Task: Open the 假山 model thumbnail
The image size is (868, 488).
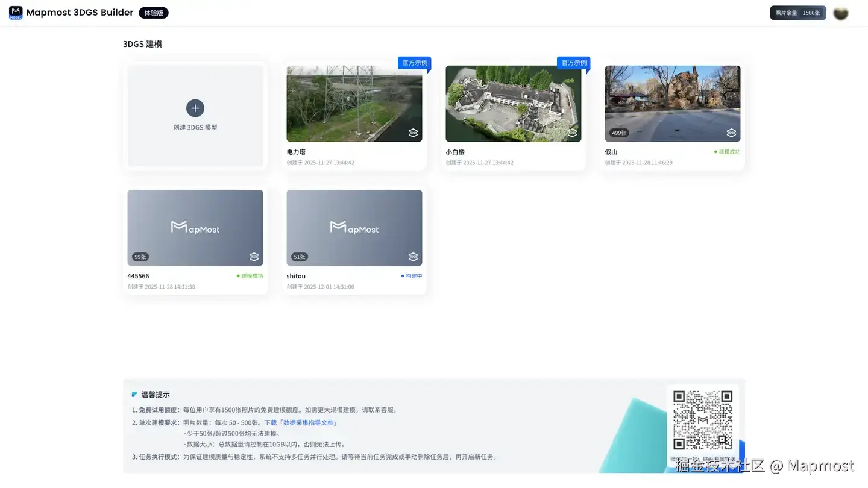Action: pyautogui.click(x=673, y=104)
